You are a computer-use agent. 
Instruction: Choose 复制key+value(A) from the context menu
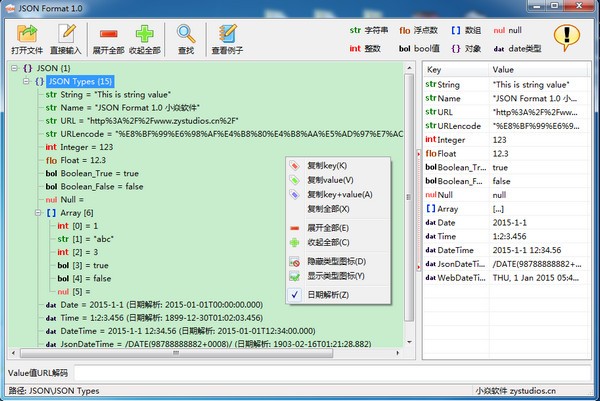(x=340, y=194)
